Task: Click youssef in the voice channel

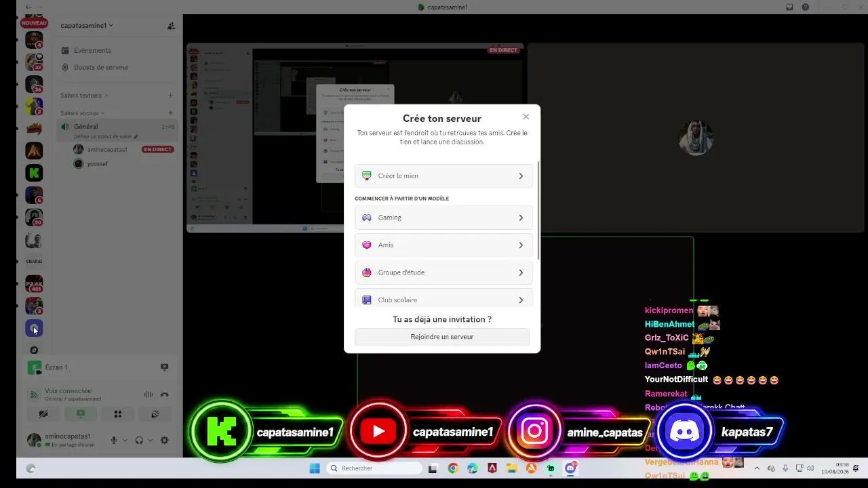Action: pos(98,163)
